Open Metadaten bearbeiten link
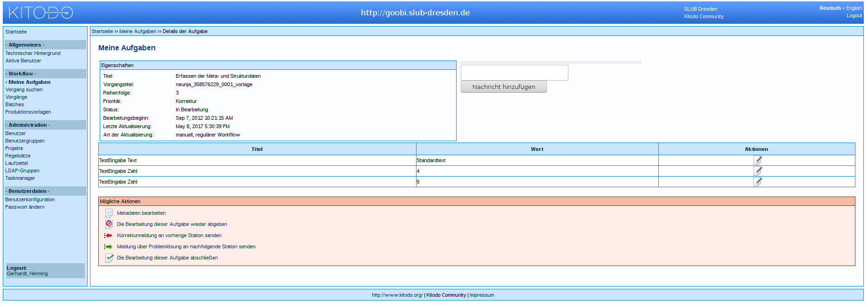The height and width of the screenshot is (307, 868). tap(141, 213)
